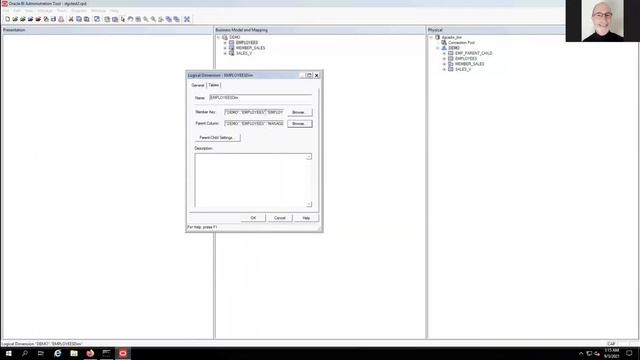Image resolution: width=640 pixels, height=360 pixels.
Task: Collapse DEMO schema in Physical pane
Action: pyautogui.click(x=438, y=48)
